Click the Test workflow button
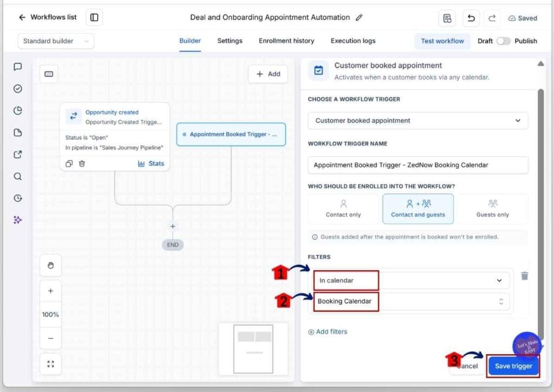The height and width of the screenshot is (392, 554). coord(442,41)
